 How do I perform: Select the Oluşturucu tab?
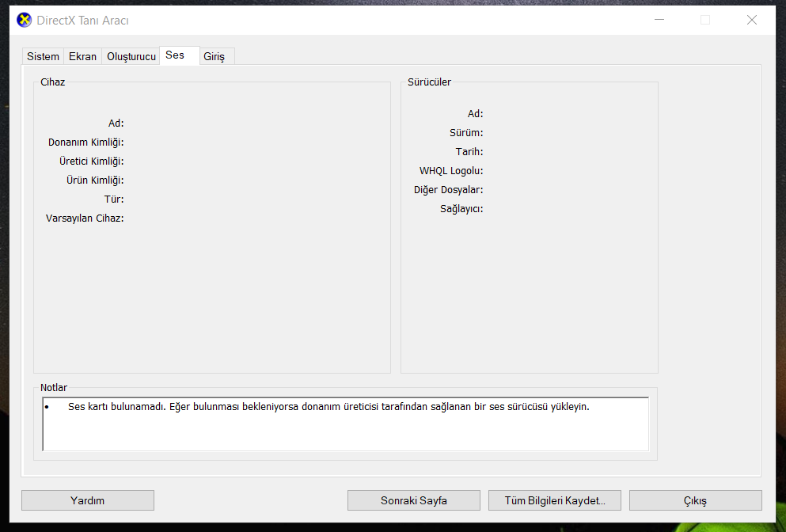coord(131,56)
